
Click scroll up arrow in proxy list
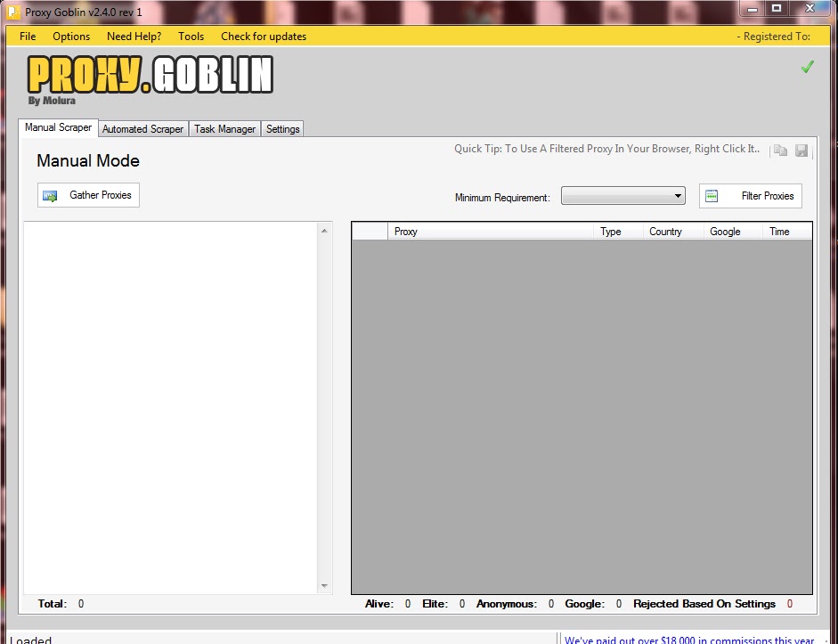pos(324,231)
